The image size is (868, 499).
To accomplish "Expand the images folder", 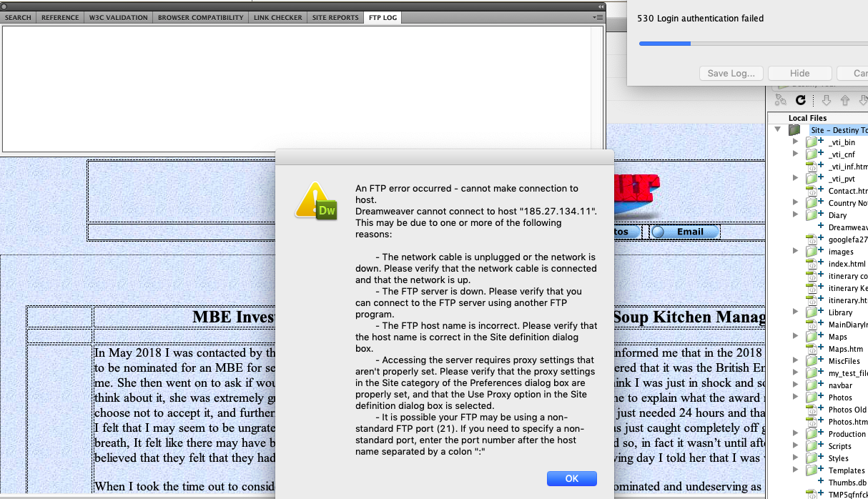I will (x=795, y=252).
